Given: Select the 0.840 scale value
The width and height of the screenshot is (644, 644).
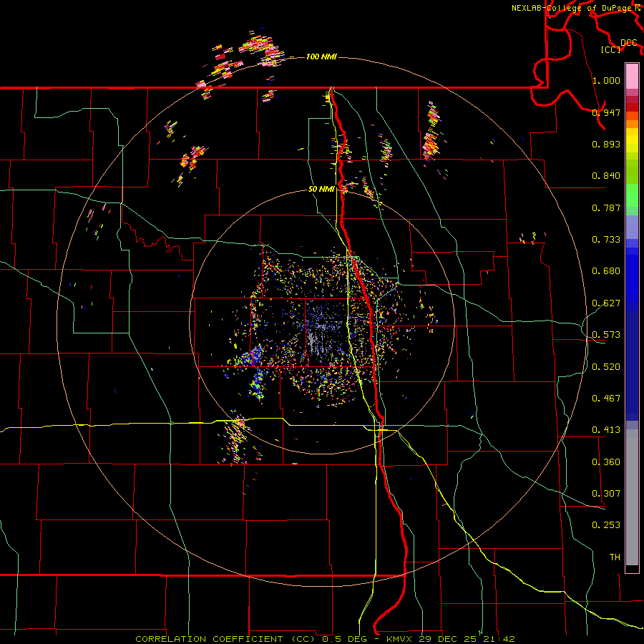Looking at the screenshot, I should click(606, 176).
